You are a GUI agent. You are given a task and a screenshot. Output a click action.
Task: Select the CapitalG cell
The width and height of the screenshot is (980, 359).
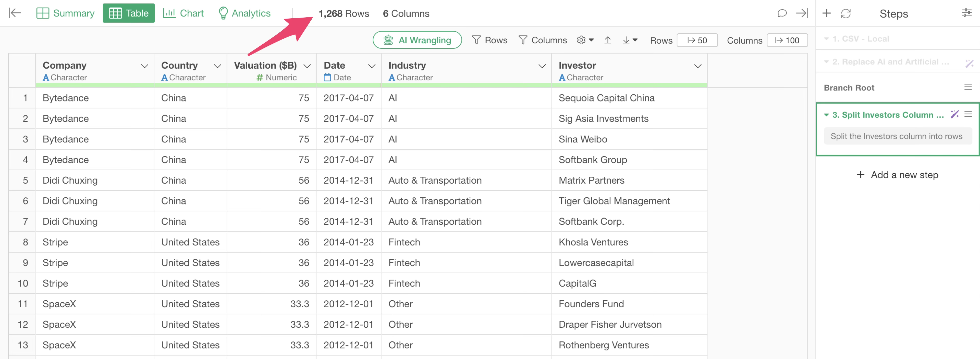click(629, 284)
